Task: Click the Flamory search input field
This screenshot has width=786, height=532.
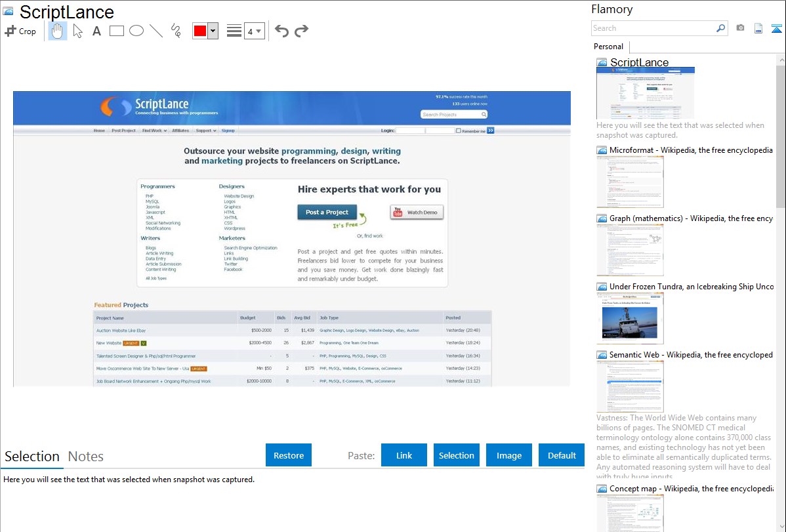Action: [653, 28]
